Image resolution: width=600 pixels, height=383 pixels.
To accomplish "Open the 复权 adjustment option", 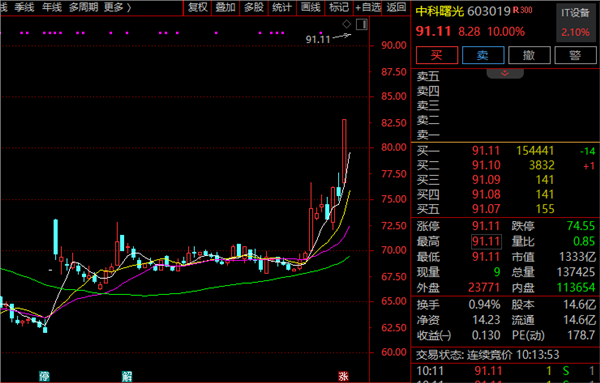I will pyautogui.click(x=197, y=7).
